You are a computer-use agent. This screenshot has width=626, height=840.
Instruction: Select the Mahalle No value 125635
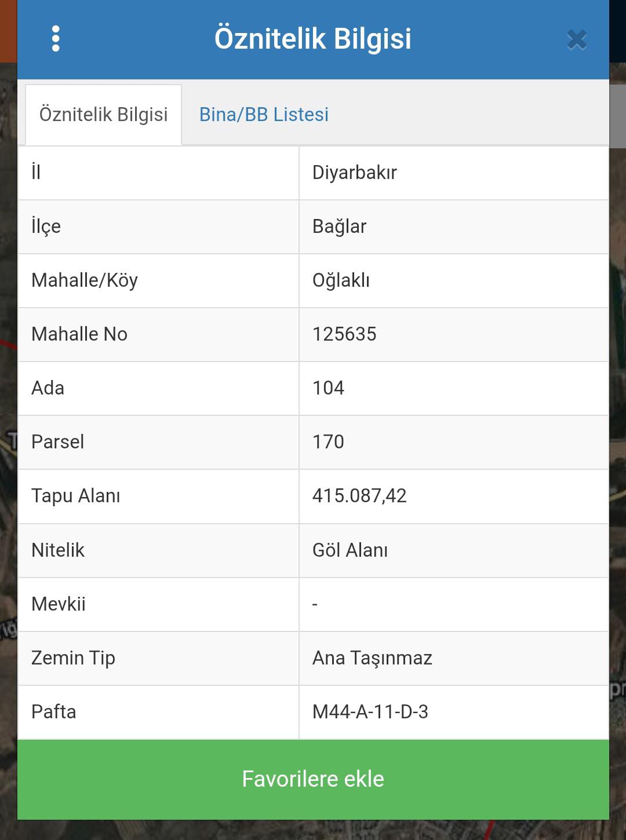(344, 334)
